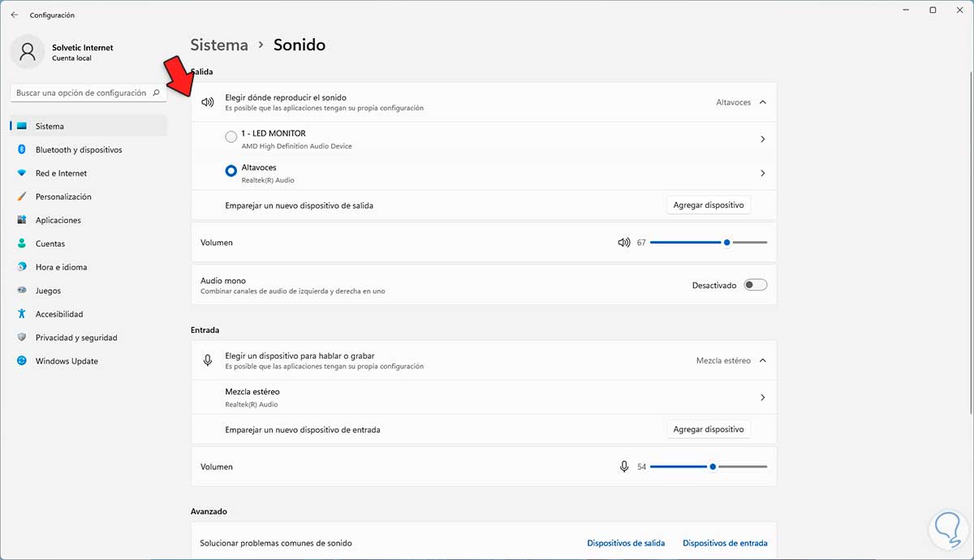This screenshot has height=560, width=974.
Task: Select the Altavoces radio button
Action: pyautogui.click(x=231, y=170)
